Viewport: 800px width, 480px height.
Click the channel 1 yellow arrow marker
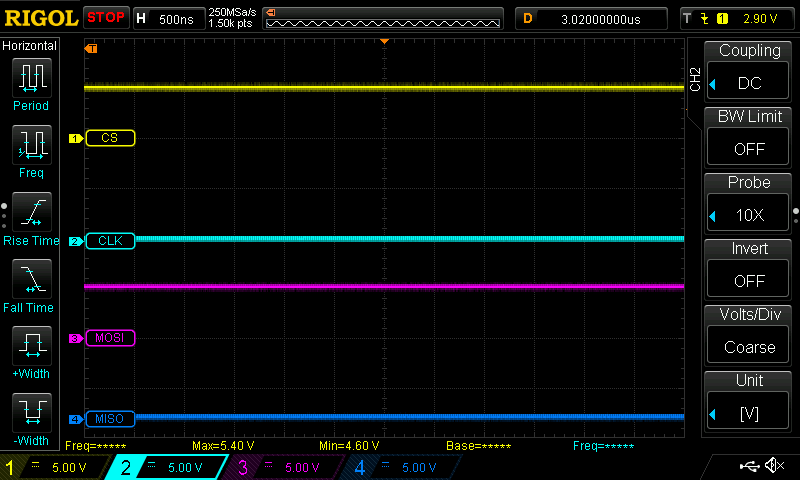[76, 138]
